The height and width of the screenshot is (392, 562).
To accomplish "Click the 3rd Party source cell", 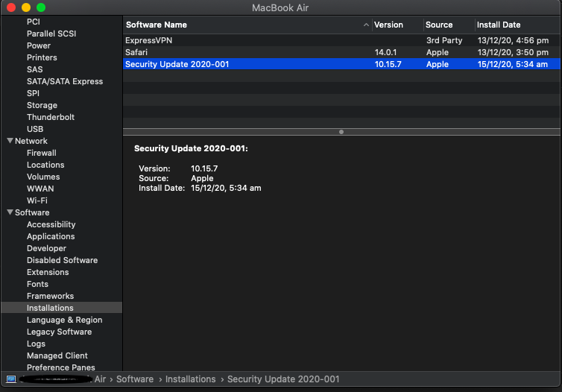I will click(x=444, y=40).
